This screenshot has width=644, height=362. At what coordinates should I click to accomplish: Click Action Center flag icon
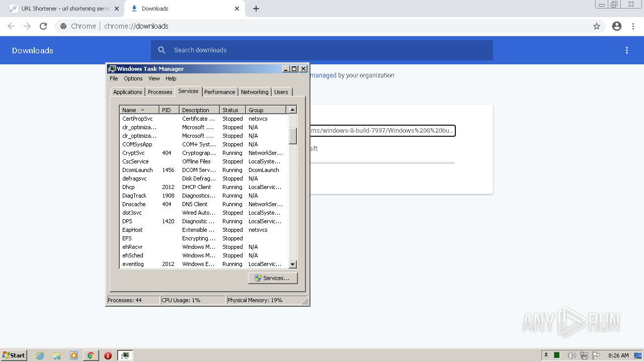(x=596, y=355)
